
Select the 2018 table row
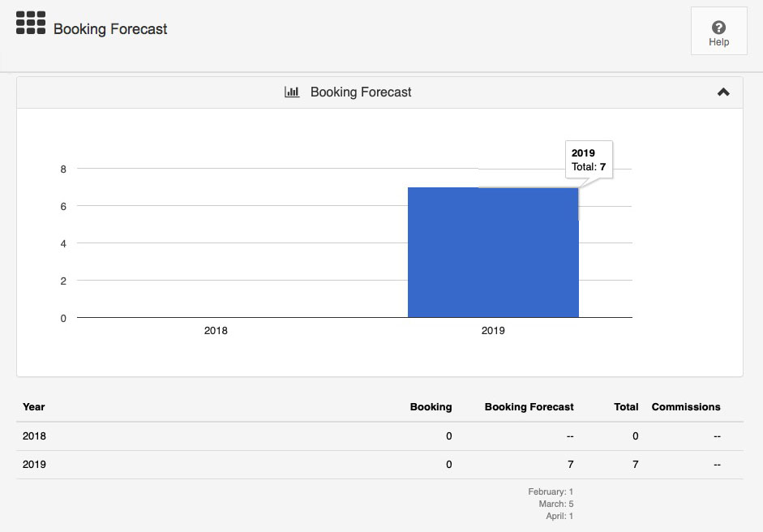(379, 436)
